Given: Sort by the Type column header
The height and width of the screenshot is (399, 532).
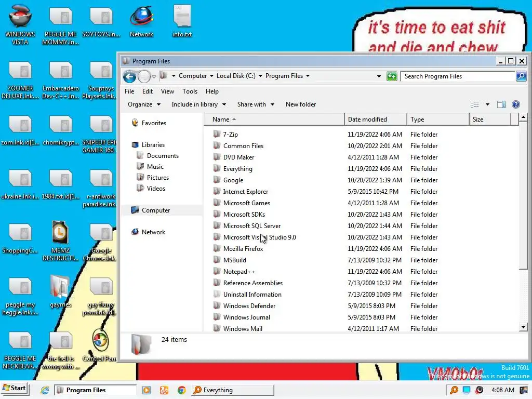Looking at the screenshot, I should [437, 119].
